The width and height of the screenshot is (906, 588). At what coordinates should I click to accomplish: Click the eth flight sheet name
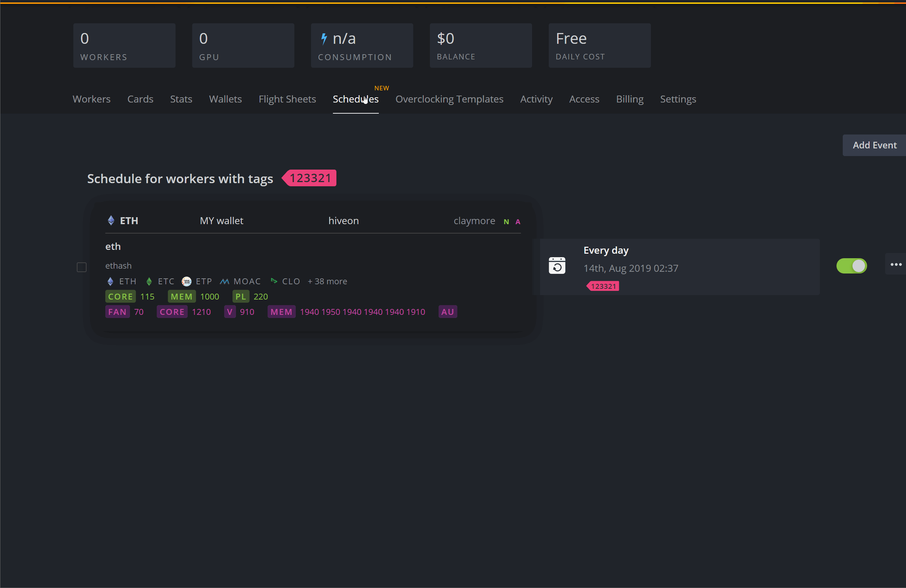(x=113, y=246)
